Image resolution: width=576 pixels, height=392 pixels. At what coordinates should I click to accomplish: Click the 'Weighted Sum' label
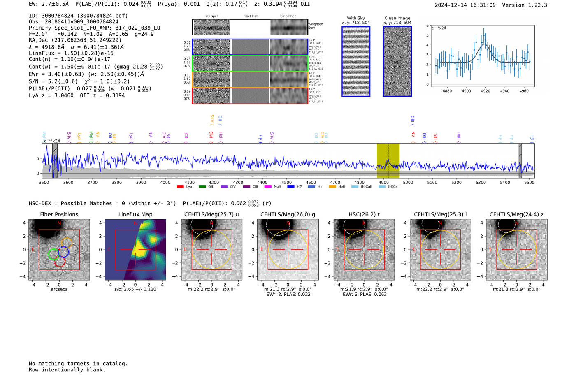coord(316,26)
